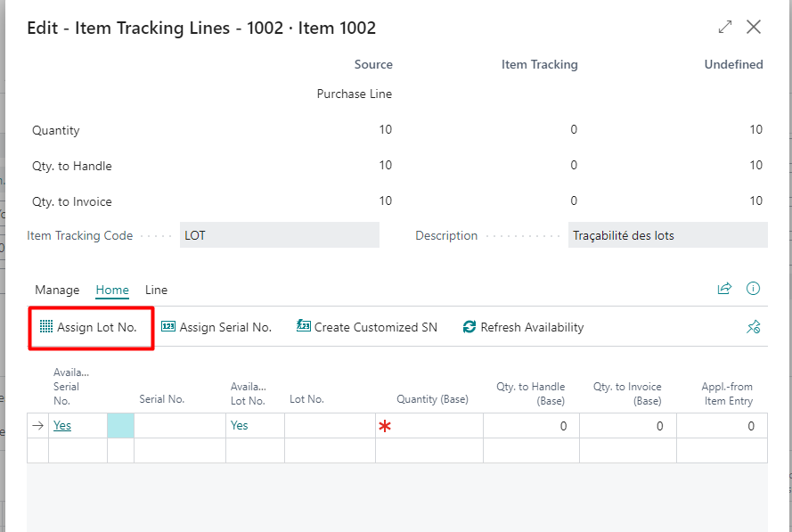Click the Create Customized SN icon
The width and height of the screenshot is (792, 532).
click(x=303, y=327)
